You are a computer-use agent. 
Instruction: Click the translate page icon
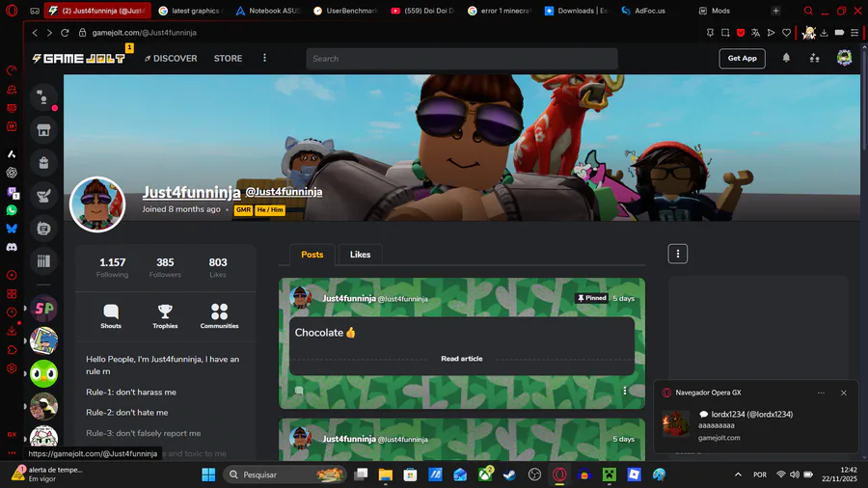755,33
